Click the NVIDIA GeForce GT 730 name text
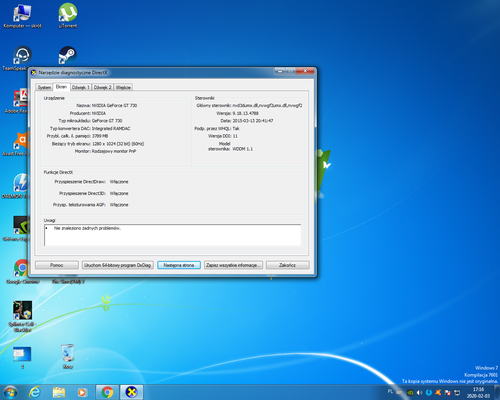The image size is (500, 400). coord(114,105)
